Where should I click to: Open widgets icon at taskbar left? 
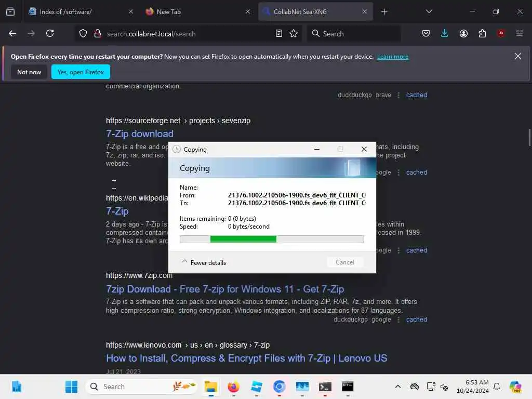(16, 387)
